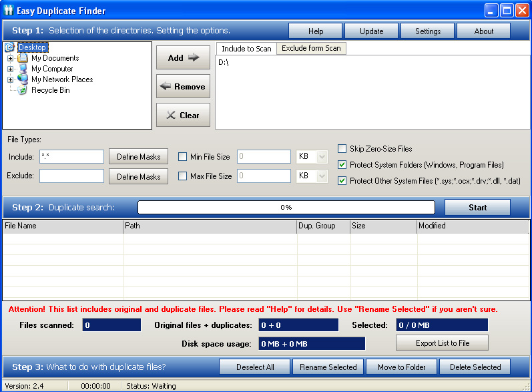Click the Include file types field
This screenshot has width=532, height=392.
[71, 157]
